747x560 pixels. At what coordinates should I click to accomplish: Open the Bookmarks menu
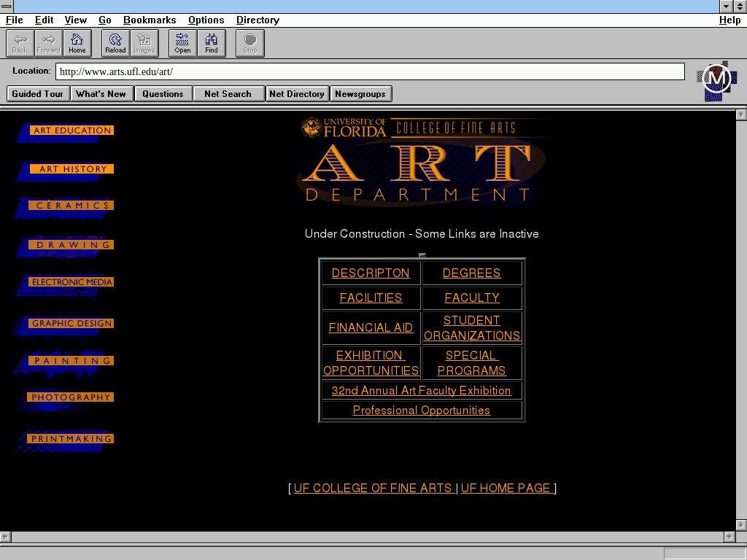click(x=150, y=20)
